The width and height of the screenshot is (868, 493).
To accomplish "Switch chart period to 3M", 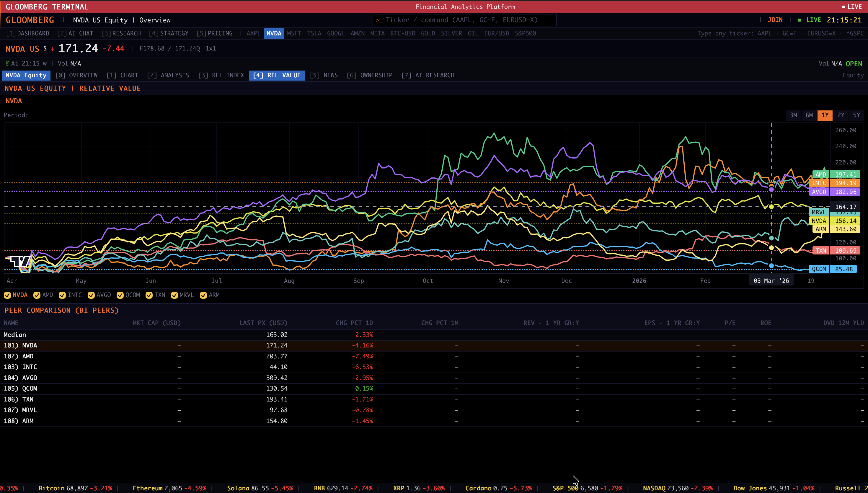I will coord(793,115).
